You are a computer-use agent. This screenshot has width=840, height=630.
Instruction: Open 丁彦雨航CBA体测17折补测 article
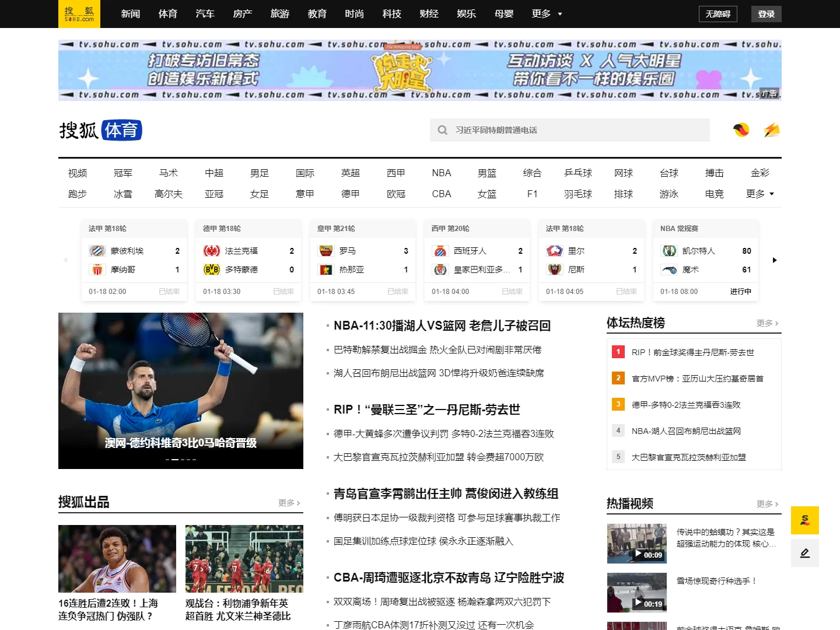[434, 625]
